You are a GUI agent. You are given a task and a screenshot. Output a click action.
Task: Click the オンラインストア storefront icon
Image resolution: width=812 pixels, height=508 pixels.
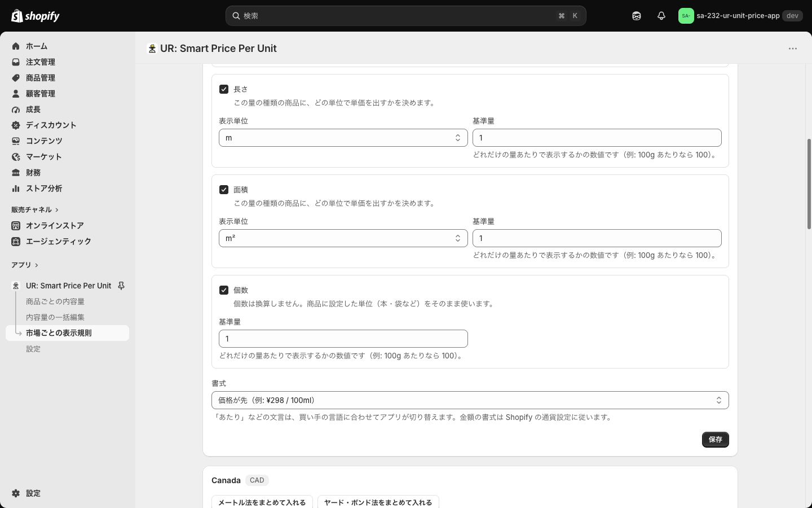[16, 226]
